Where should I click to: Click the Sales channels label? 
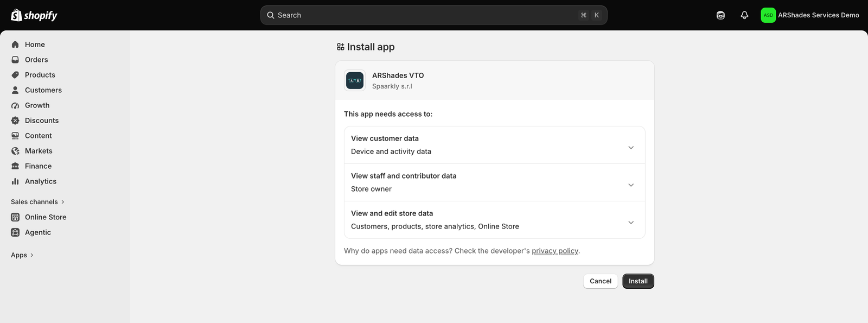pos(34,202)
